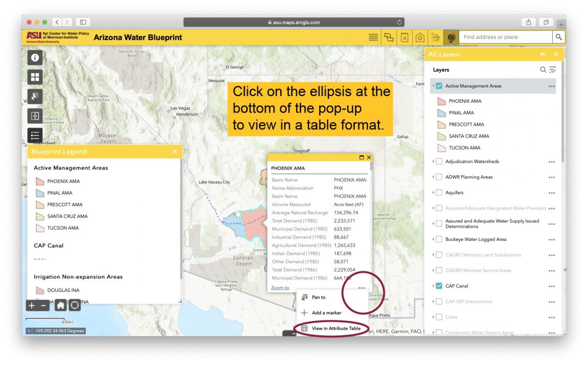This screenshot has height=365, width=588.
Task: Open options menu for Aquifers layer
Action: coord(552,193)
